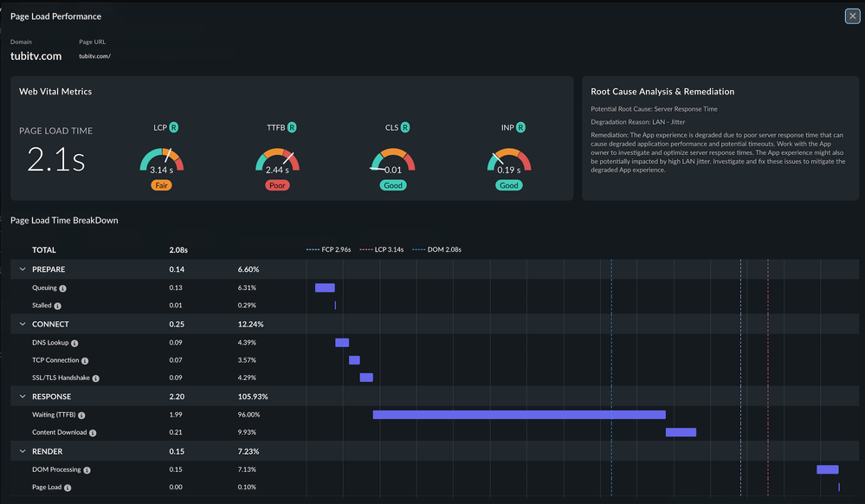Click the SSL/TLS Handshake timeline bar
The width and height of the screenshot is (865, 504).
point(366,378)
